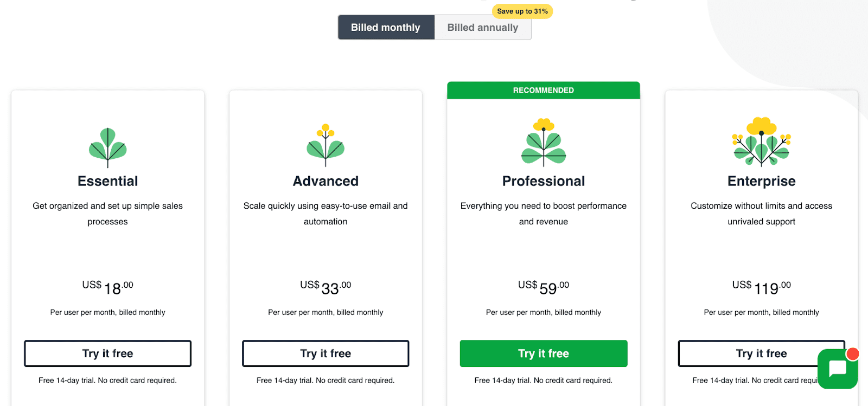Switch billing to Billed annually
The height and width of the screenshot is (406, 868).
tap(482, 27)
